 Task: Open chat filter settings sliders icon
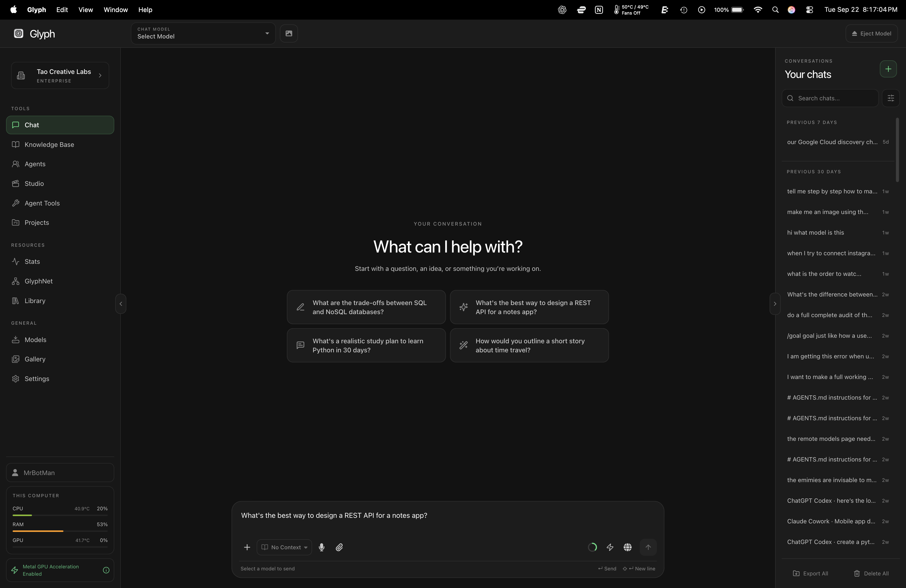point(891,98)
